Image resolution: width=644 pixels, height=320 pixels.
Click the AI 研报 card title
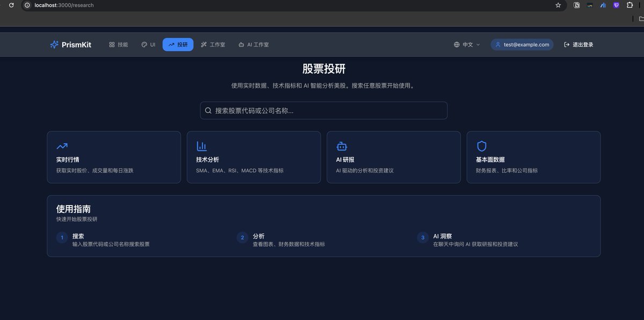click(345, 159)
